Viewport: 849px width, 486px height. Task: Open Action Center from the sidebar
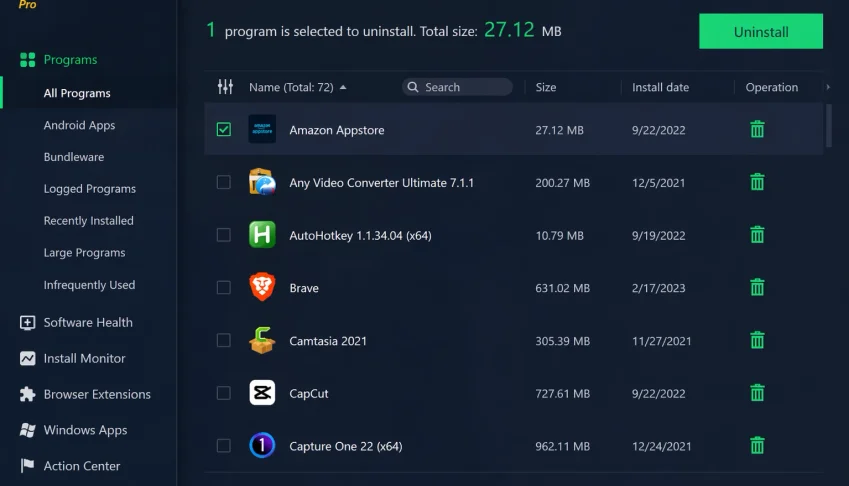pyautogui.click(x=82, y=466)
